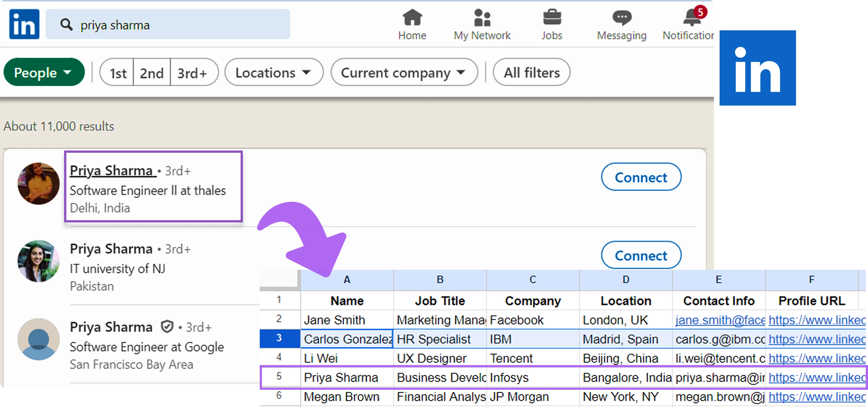The image size is (868, 410).
Task: Toggle the 1st connections filter
Action: (117, 73)
